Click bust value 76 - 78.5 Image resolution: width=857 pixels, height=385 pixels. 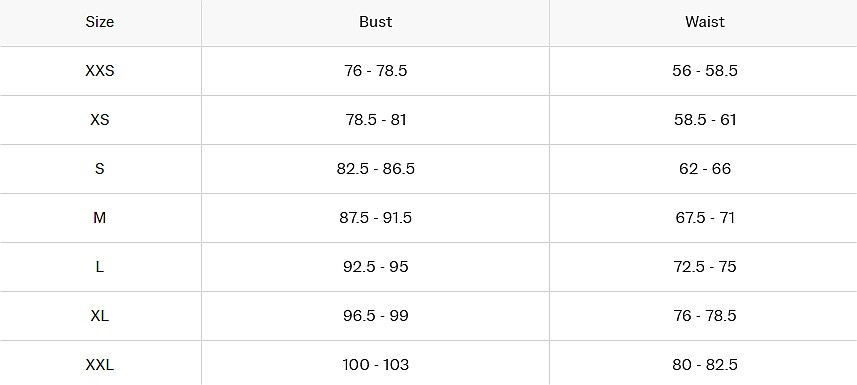point(376,71)
